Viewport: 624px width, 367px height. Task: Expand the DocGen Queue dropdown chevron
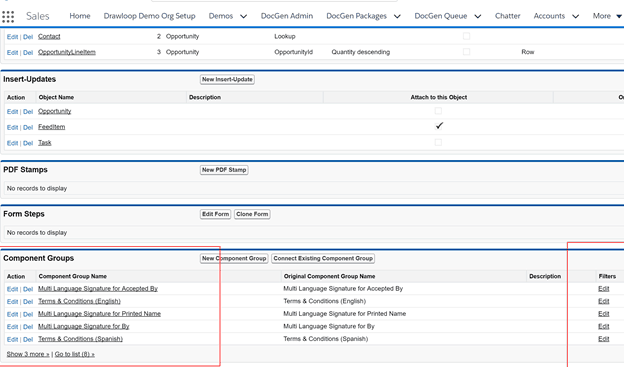click(478, 16)
